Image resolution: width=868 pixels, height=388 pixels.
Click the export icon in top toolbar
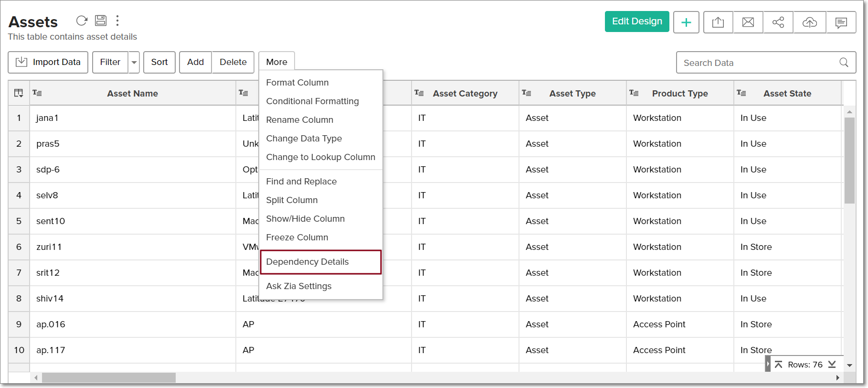pos(718,22)
